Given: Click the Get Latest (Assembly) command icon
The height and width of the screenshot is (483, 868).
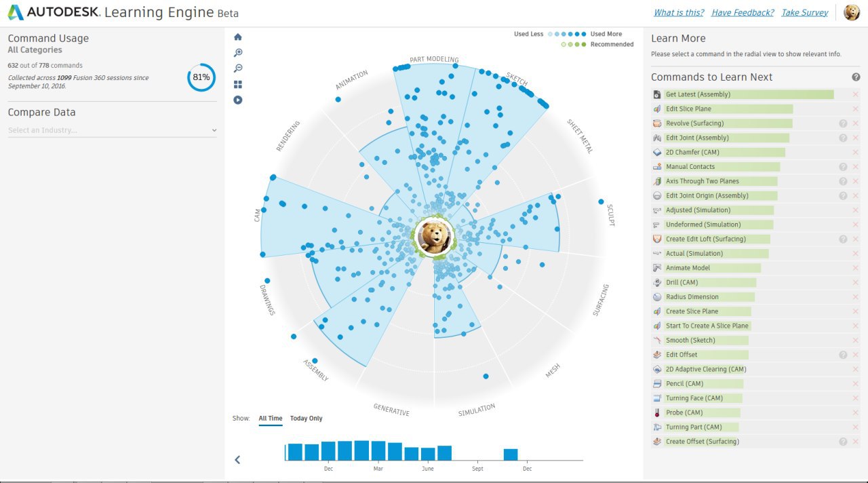Looking at the screenshot, I should point(656,94).
